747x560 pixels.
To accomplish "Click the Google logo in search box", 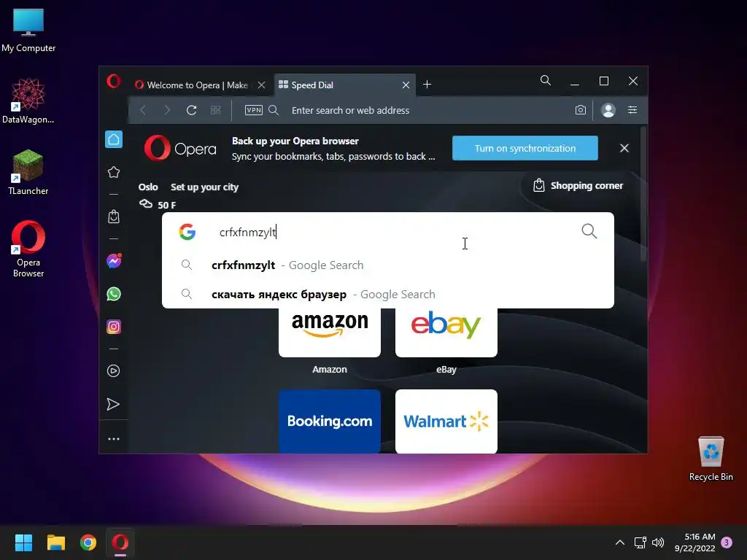I will coord(187,232).
